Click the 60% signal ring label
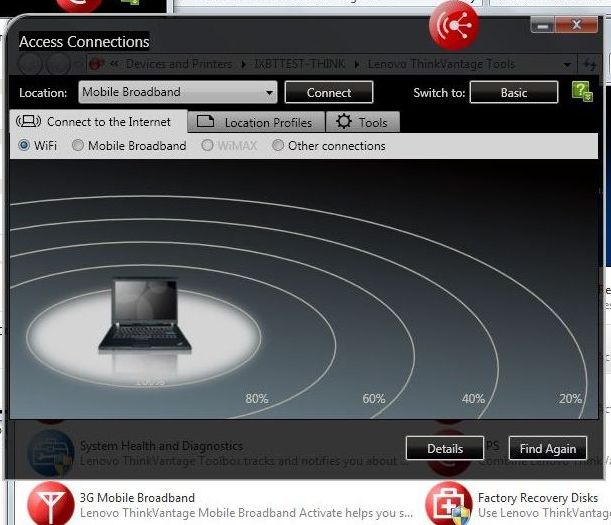This screenshot has width=611, height=525. coord(374,398)
